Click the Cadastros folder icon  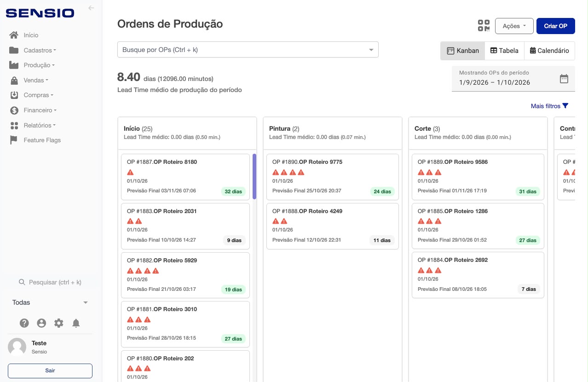tap(14, 50)
